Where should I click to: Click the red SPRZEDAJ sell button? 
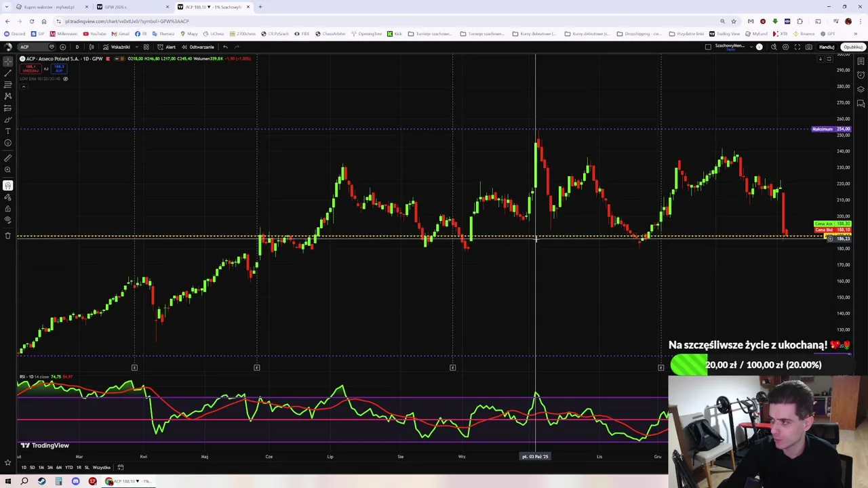point(31,68)
